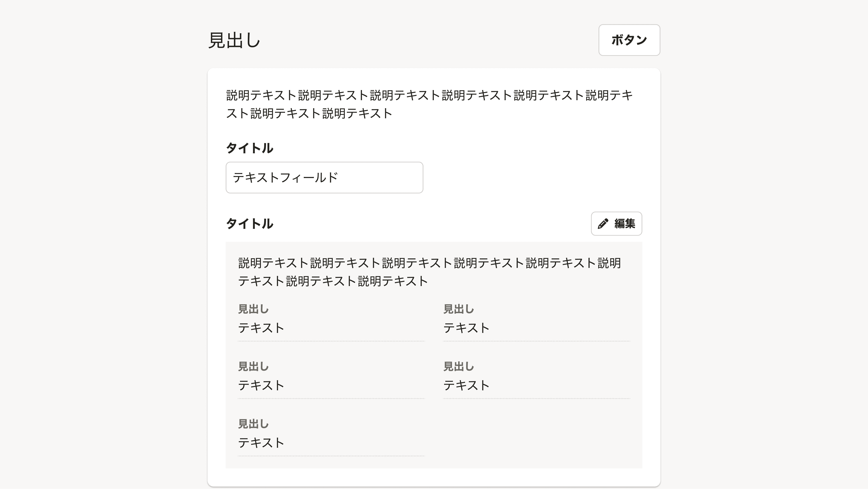Click the description text in the gray panel
The height and width of the screenshot is (489, 868).
click(x=430, y=272)
